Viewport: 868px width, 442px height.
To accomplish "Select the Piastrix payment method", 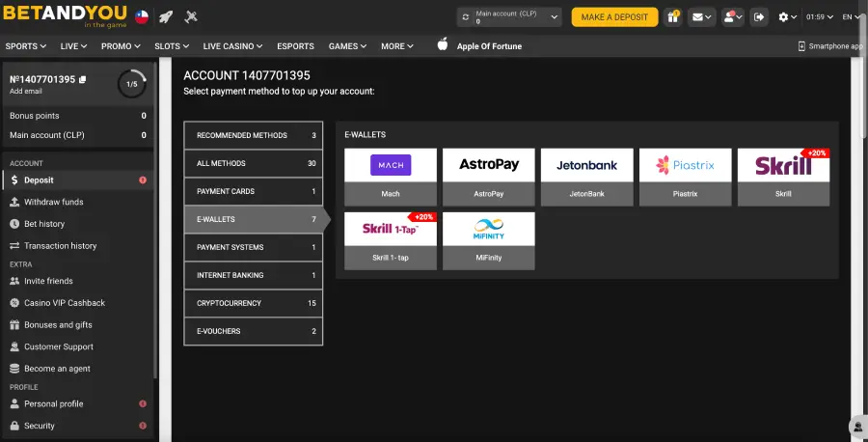I will pos(686,177).
